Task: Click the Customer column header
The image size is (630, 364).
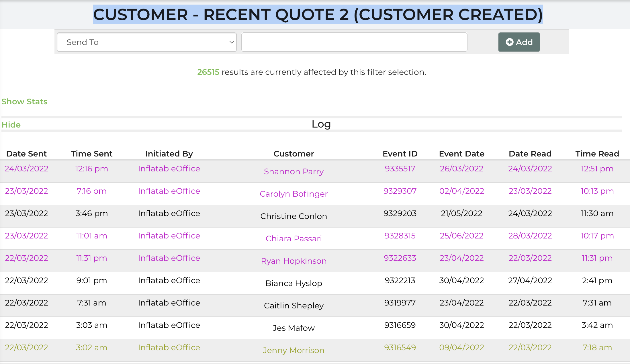Action: point(294,154)
